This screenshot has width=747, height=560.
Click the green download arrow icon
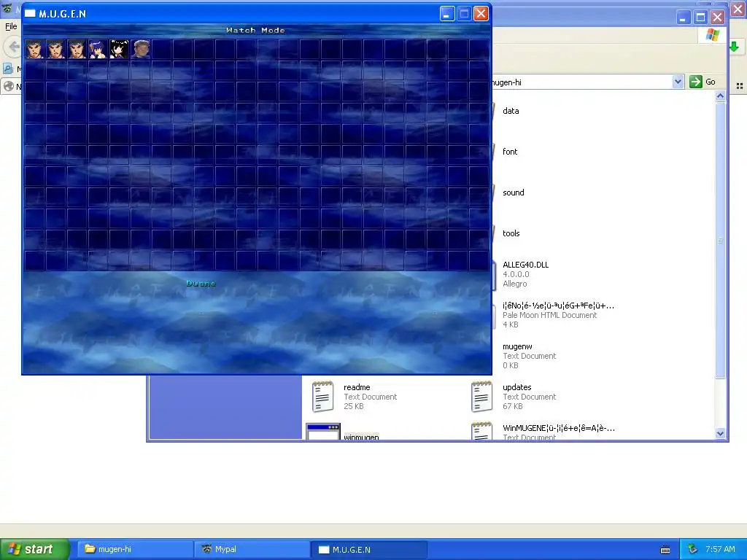pos(734,46)
